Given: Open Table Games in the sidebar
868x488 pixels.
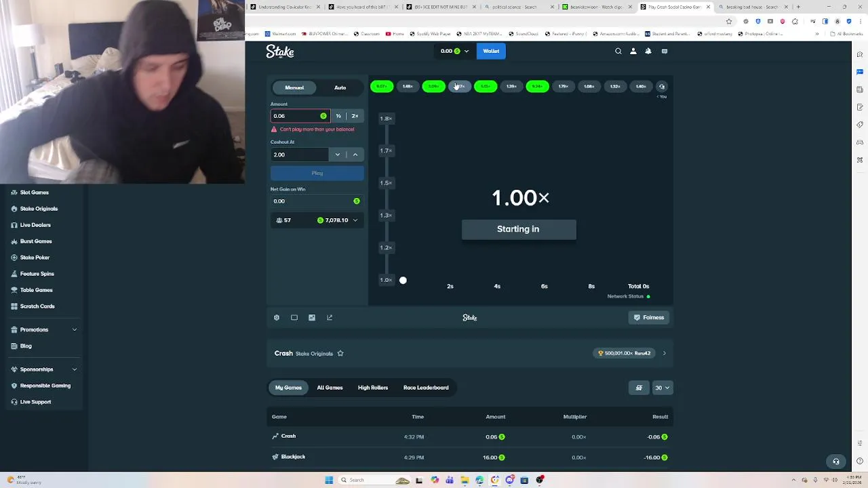Looking at the screenshot, I should (x=36, y=290).
